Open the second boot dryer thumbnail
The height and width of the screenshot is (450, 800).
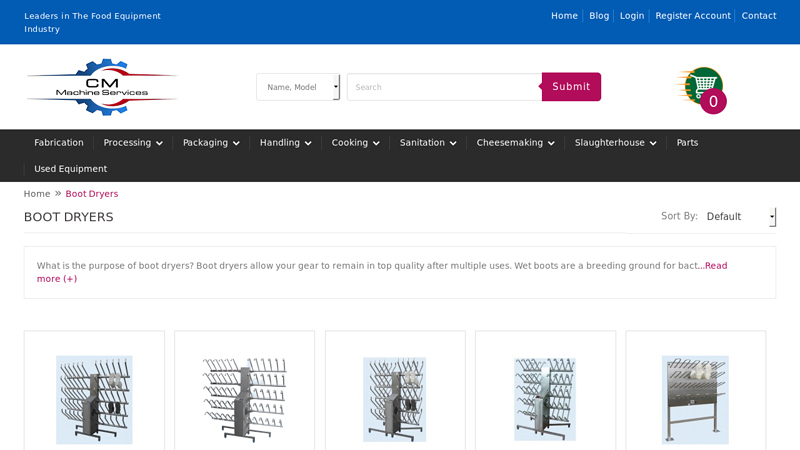coord(244,399)
